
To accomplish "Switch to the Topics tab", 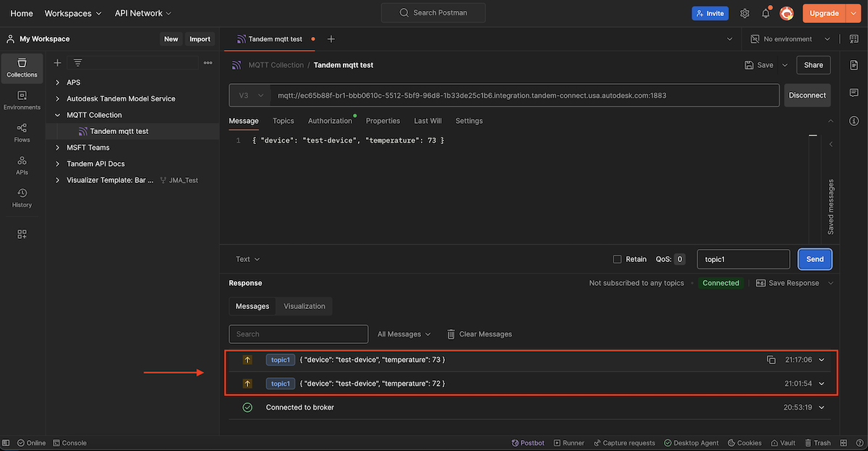I will (283, 121).
